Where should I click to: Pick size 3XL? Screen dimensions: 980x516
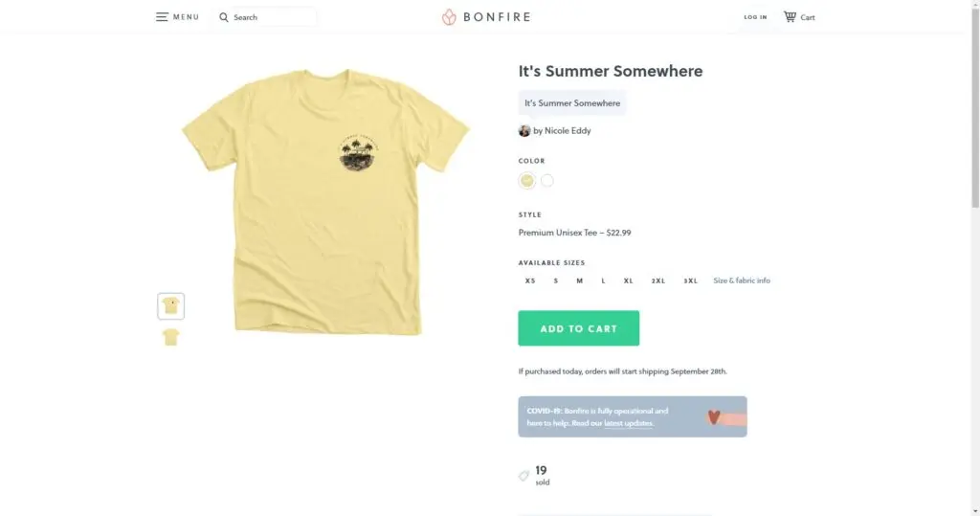[x=690, y=280]
